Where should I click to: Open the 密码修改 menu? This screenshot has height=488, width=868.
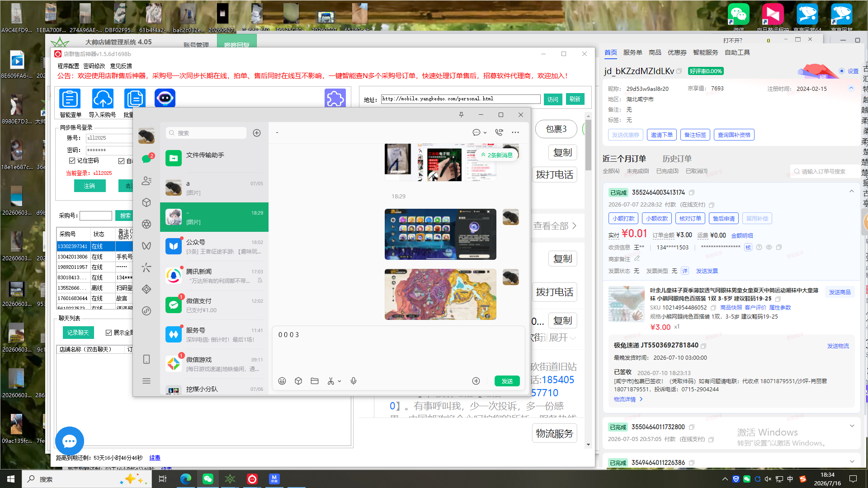[x=94, y=66]
